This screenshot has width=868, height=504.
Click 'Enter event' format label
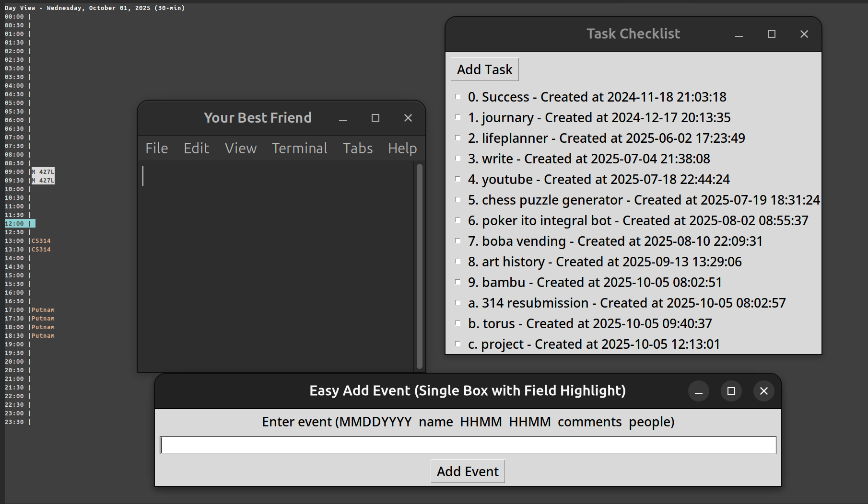pyautogui.click(x=468, y=422)
